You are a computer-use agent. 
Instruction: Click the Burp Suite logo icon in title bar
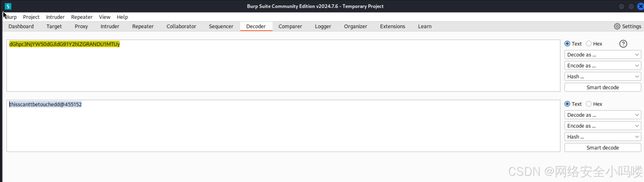tap(8, 6)
